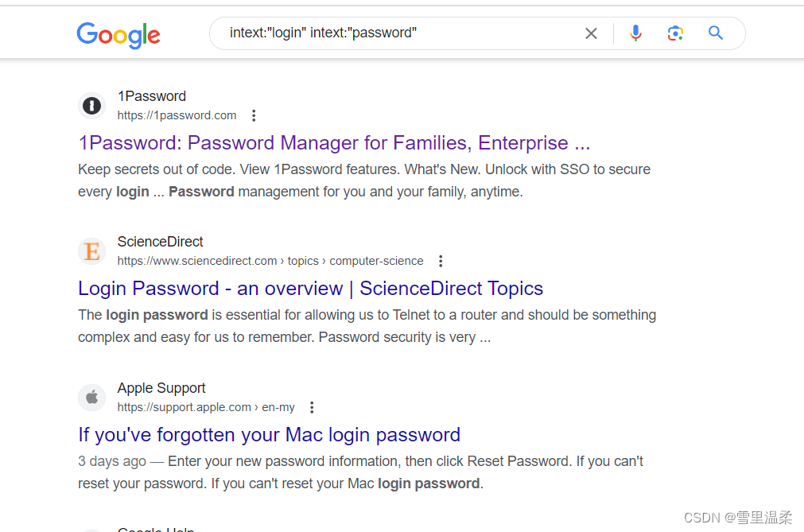The height and width of the screenshot is (532, 804).
Task: Click the computer-science breadcrumb under ScienceDirect
Action: pos(376,260)
